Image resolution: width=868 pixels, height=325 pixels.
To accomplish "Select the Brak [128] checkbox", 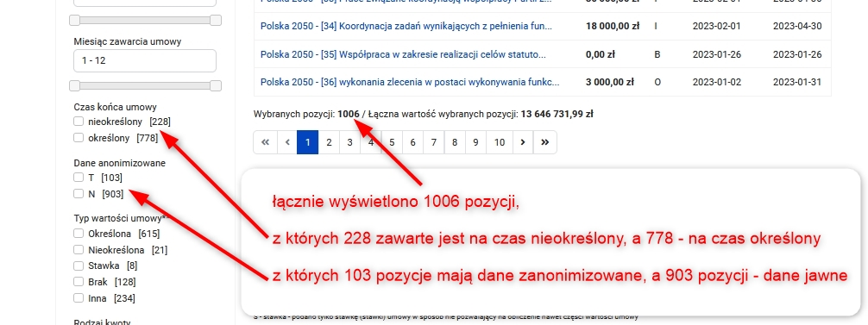I will tap(79, 282).
